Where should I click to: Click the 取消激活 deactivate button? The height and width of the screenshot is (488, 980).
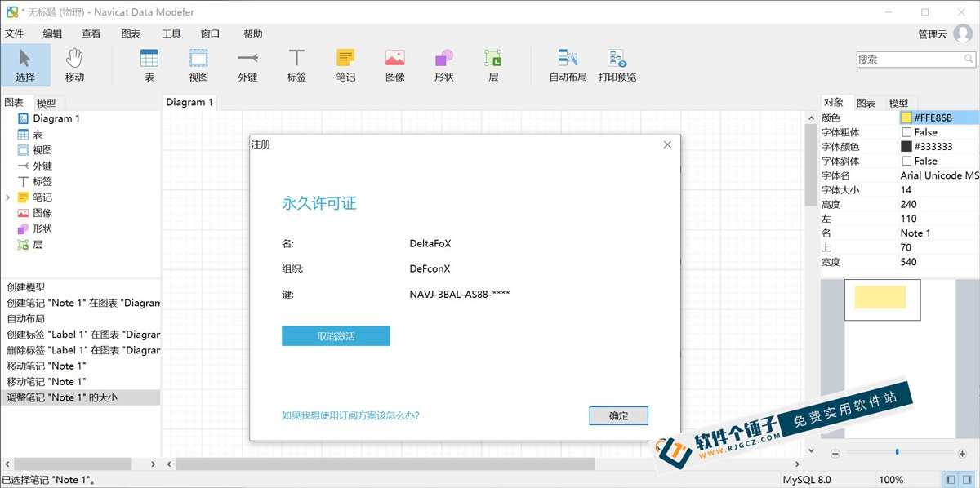[336, 335]
